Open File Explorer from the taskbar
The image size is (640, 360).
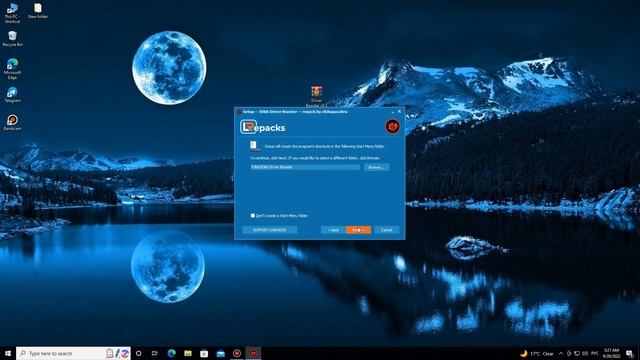pos(188,353)
